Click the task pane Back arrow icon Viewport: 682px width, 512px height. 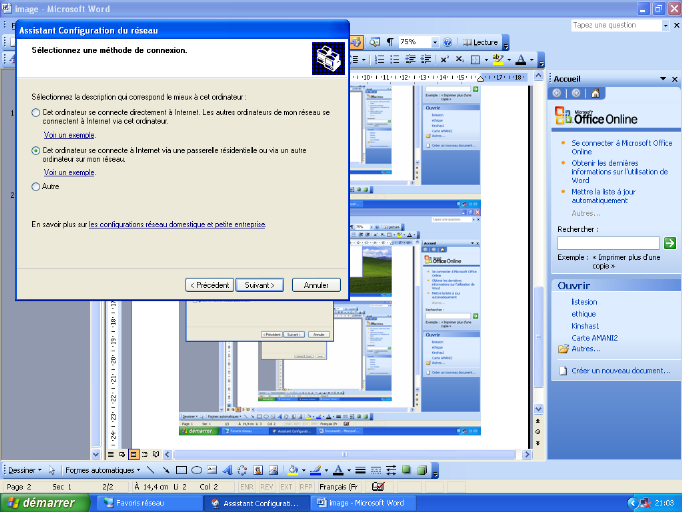[557, 93]
